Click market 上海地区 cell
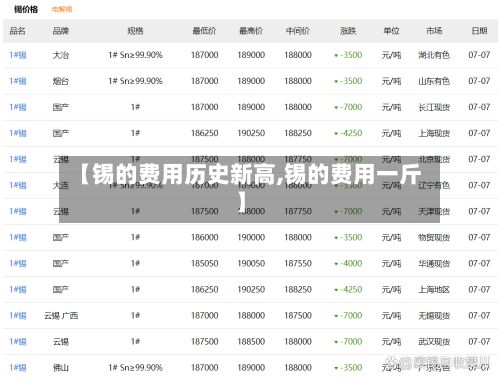500x380 pixels. point(434,289)
